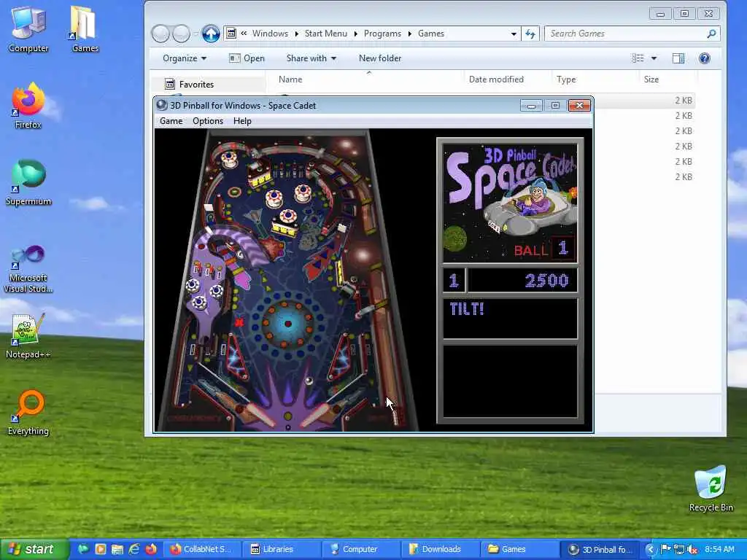Viewport: 747px width, 560px height.
Task: Sort by the Name column header
Action: [x=290, y=79]
